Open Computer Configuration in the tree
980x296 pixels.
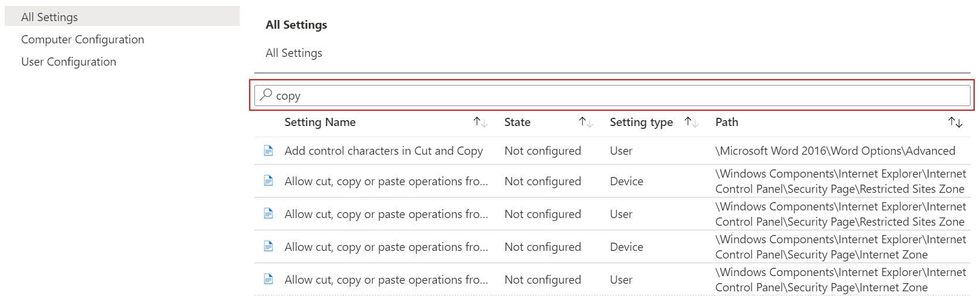[x=83, y=39]
